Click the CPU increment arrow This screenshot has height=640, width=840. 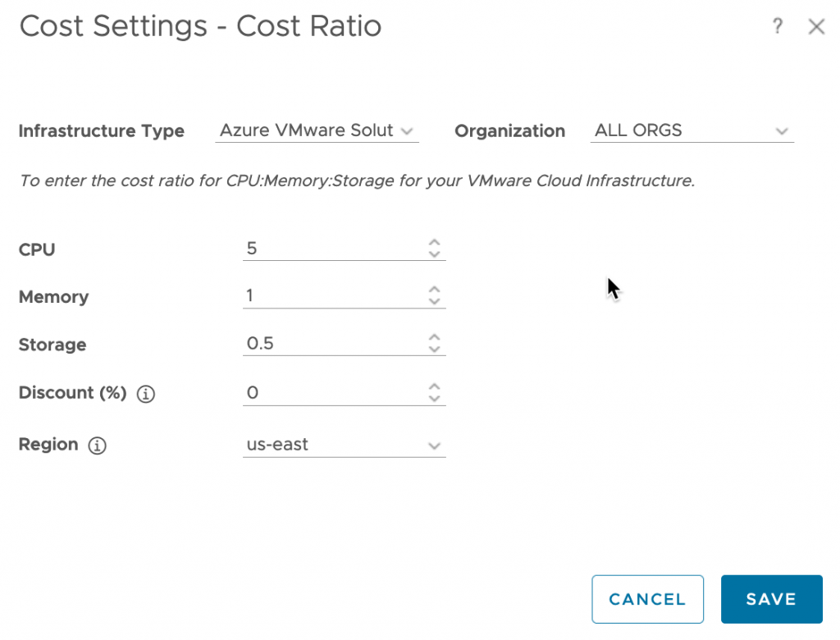tap(434, 244)
